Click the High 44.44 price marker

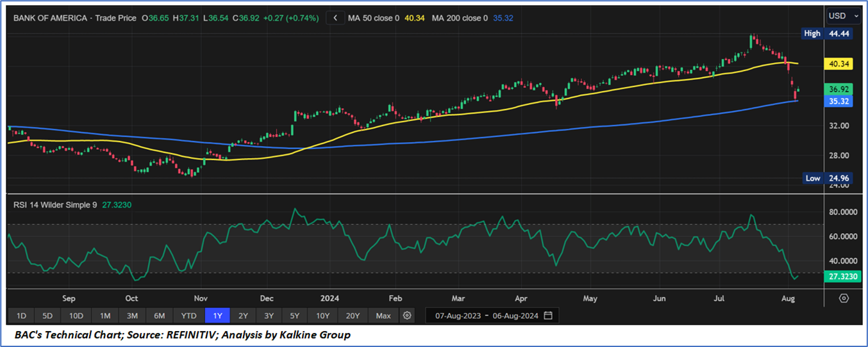click(828, 33)
